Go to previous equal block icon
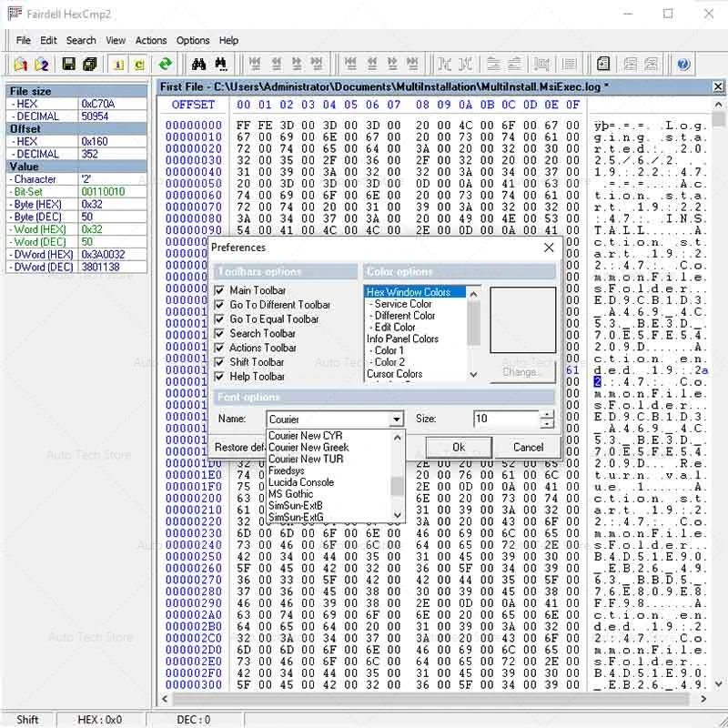 point(372,64)
